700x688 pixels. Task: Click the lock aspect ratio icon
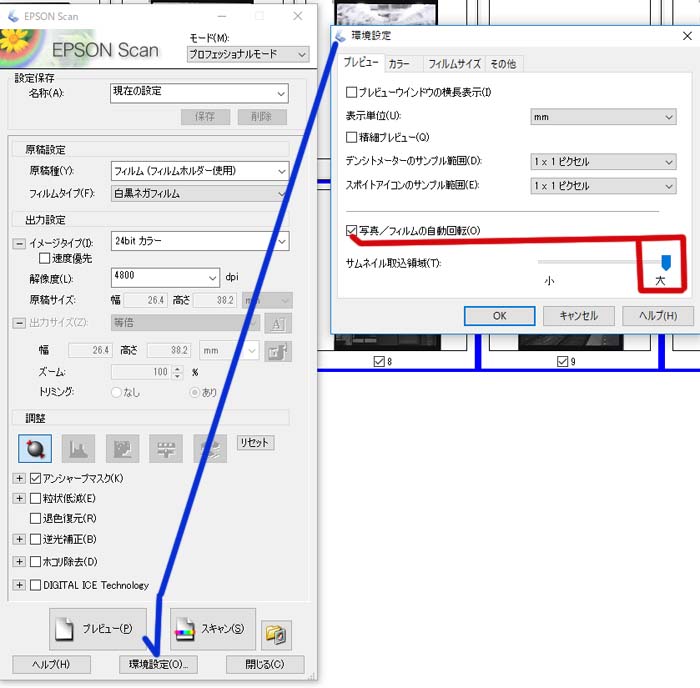coord(278,351)
